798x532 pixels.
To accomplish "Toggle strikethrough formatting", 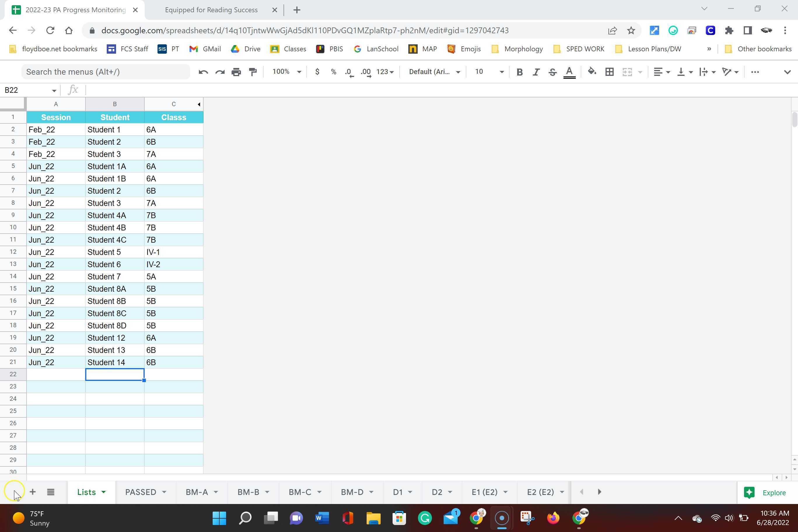I will (x=552, y=71).
